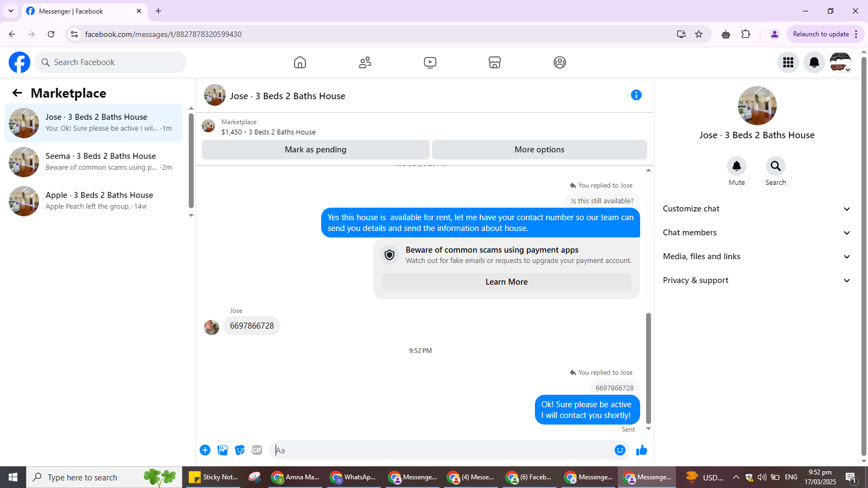This screenshot has width=868, height=488.
Task: Show hidden system tray icons
Action: click(x=736, y=477)
